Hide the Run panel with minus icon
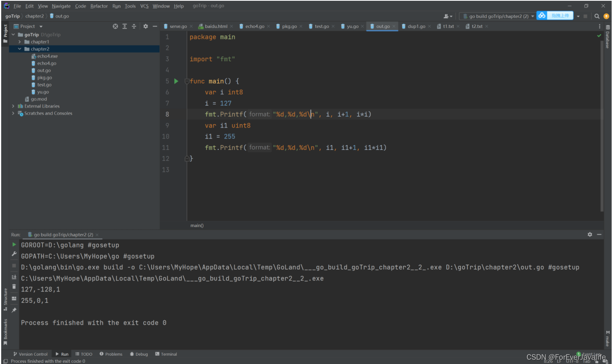Screen dimensions: 612x364 [599, 234]
